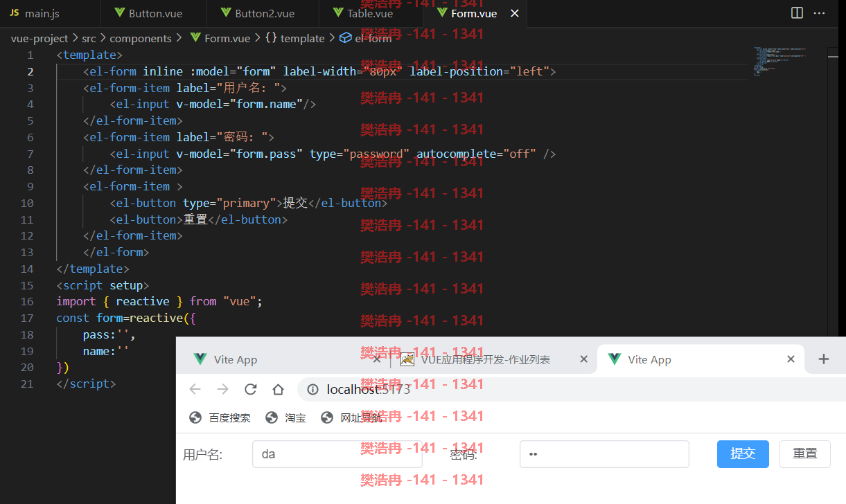Click 'form.name' on line 4
The image size is (846, 504).
(x=266, y=104)
